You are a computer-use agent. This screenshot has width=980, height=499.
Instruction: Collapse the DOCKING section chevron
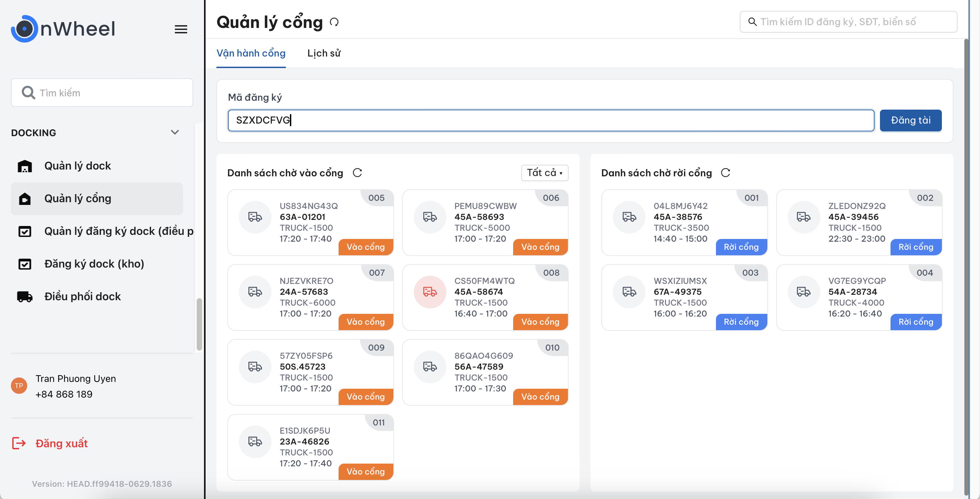175,132
